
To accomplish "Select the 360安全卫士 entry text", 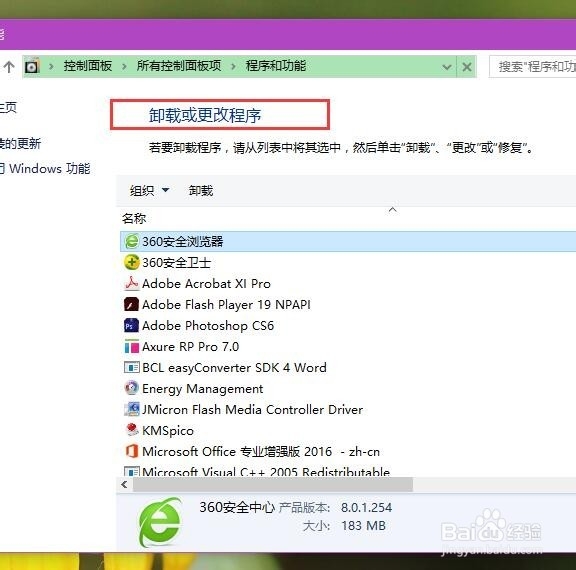I will [x=176, y=263].
